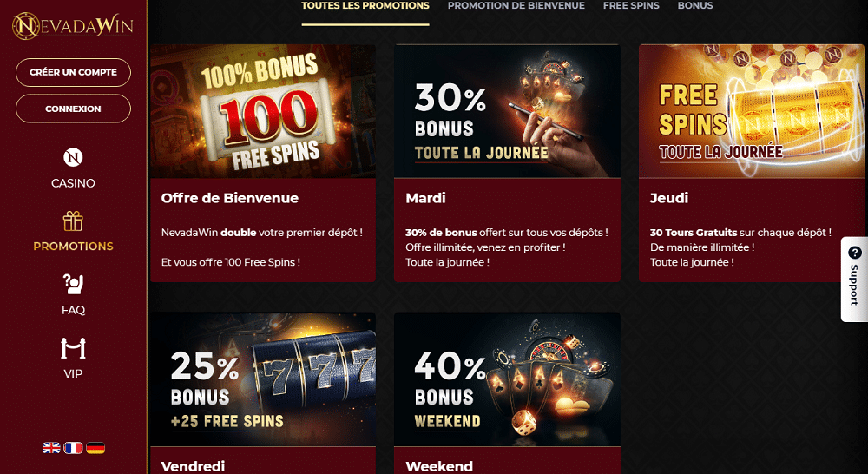The height and width of the screenshot is (474, 868).
Task: Switch language to German flag
Action: (x=95, y=448)
